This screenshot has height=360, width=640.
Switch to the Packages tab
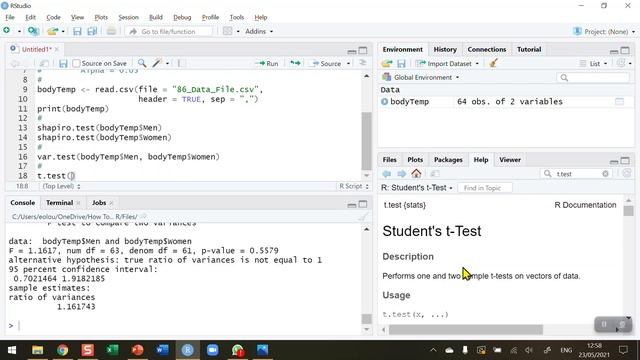pos(448,160)
